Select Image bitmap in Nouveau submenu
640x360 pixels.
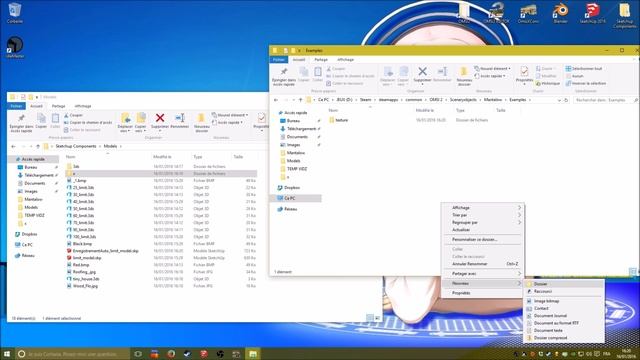564,301
